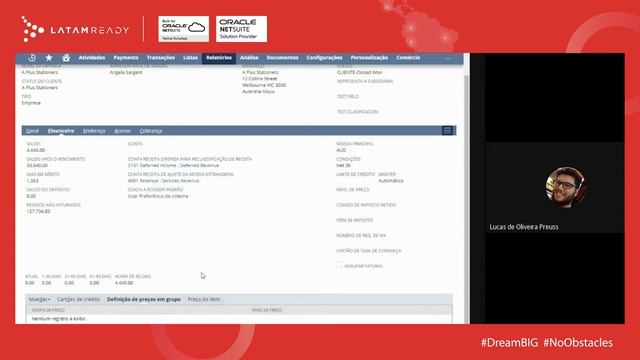Open the Payments menu
This screenshot has width=640, height=360.
[126, 58]
